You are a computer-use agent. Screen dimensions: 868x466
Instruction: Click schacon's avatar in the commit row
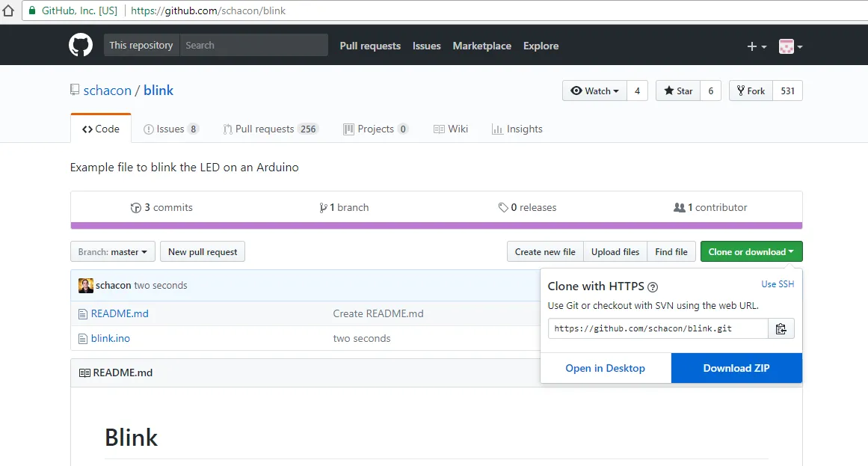pos(86,286)
